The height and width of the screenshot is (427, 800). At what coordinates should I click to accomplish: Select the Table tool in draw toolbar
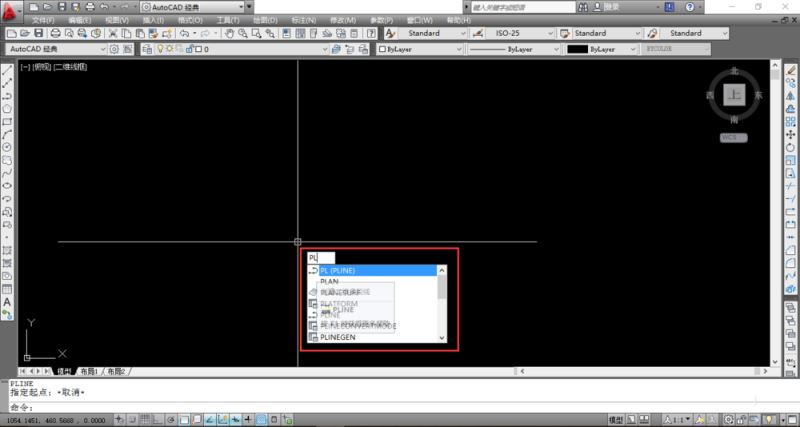pyautogui.click(x=7, y=289)
